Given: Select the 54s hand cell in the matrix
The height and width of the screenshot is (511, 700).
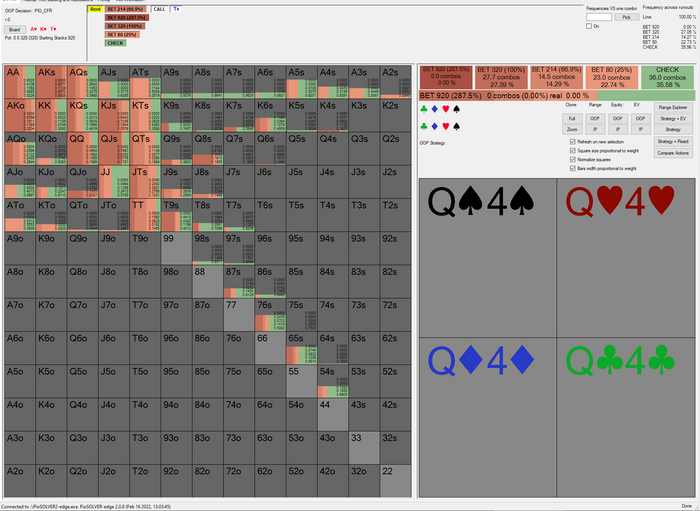Looking at the screenshot, I should point(333,381).
